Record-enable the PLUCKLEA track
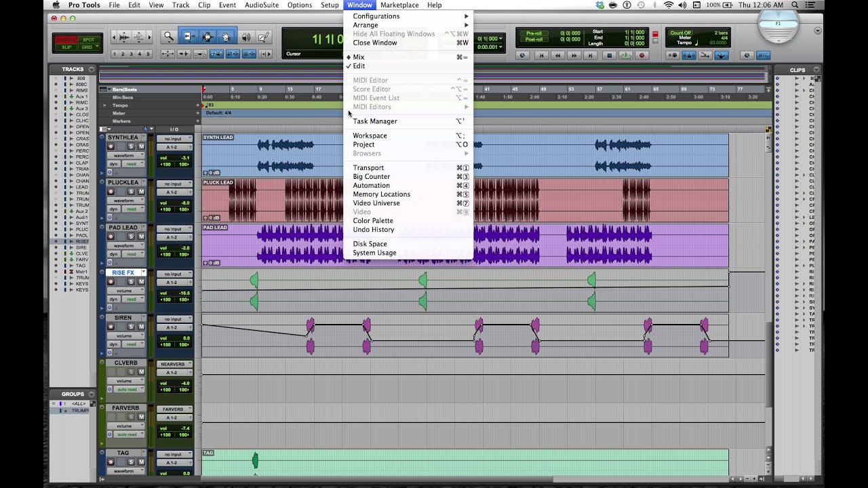Screen dimensions: 868x488 pos(111,192)
